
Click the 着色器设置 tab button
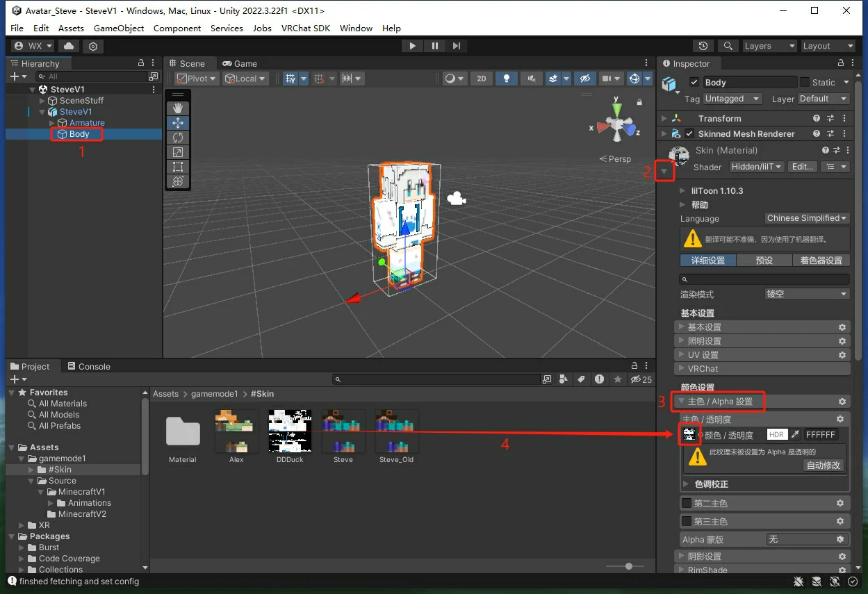tap(821, 261)
